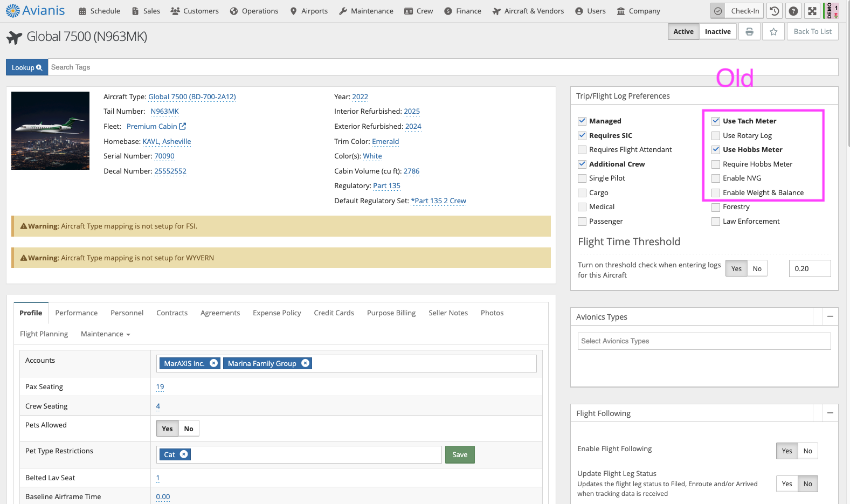Toggle Additional Crew checkbox

tap(582, 164)
